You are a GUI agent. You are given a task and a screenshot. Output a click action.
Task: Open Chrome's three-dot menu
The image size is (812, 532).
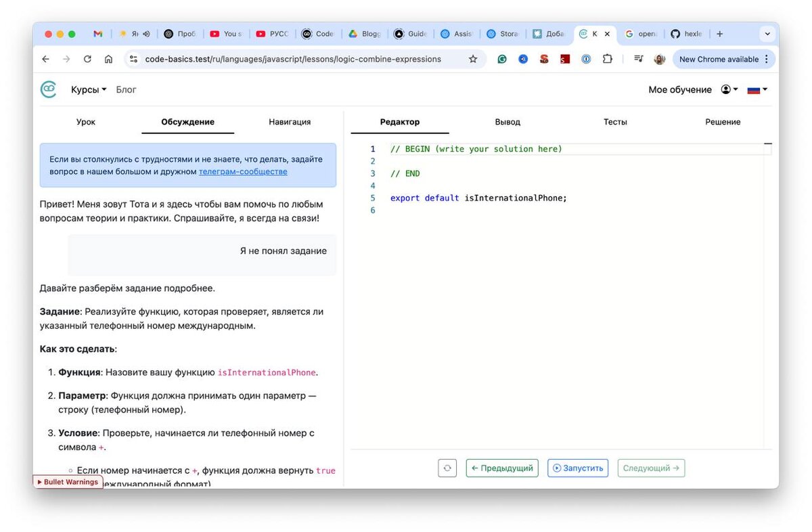click(767, 59)
